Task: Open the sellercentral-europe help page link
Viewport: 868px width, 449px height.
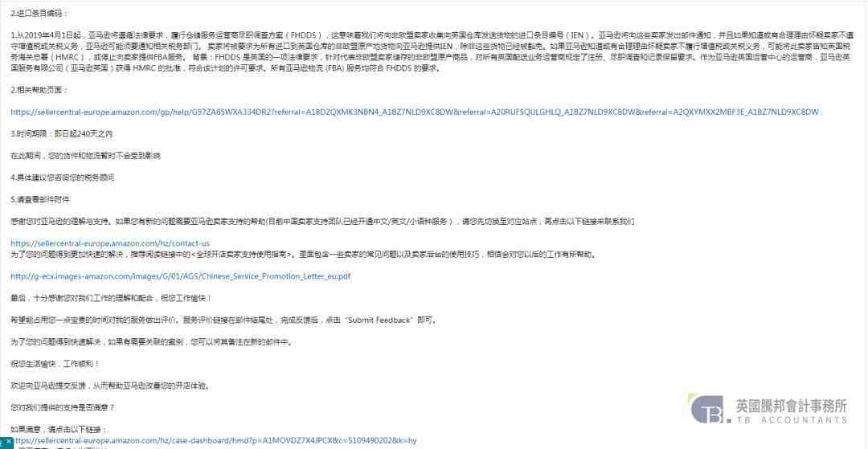Action: click(414, 112)
